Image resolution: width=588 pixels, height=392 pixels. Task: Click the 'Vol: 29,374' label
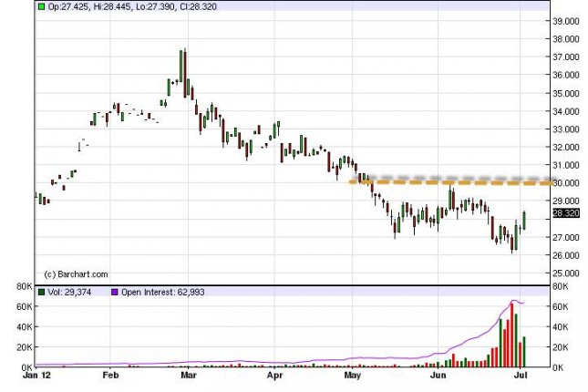point(69,292)
